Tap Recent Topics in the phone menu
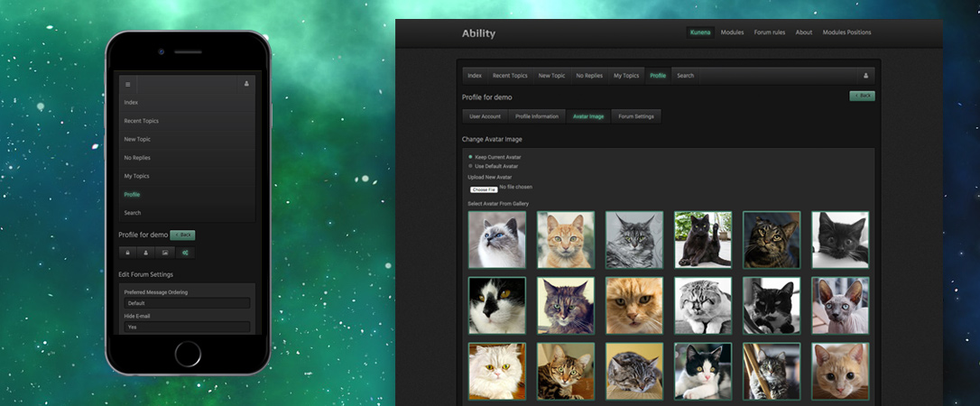Image resolution: width=980 pixels, height=406 pixels. 187,121
